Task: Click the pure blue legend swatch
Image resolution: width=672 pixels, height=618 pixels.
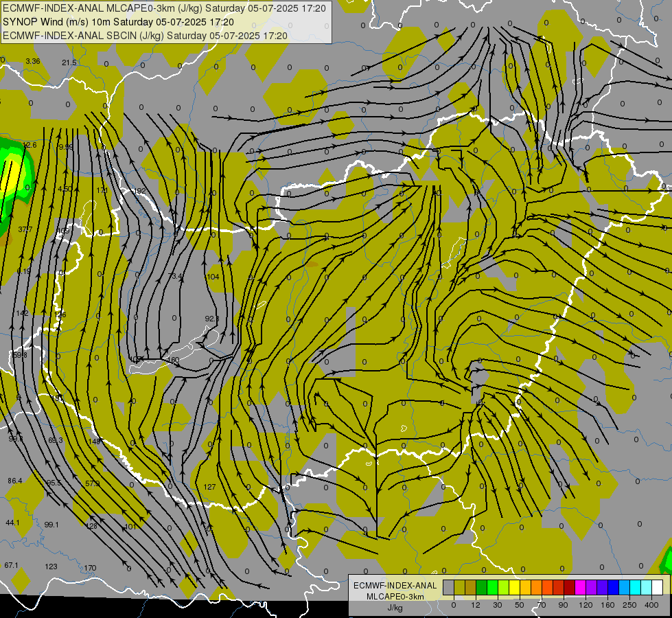Action: pyautogui.click(x=614, y=587)
